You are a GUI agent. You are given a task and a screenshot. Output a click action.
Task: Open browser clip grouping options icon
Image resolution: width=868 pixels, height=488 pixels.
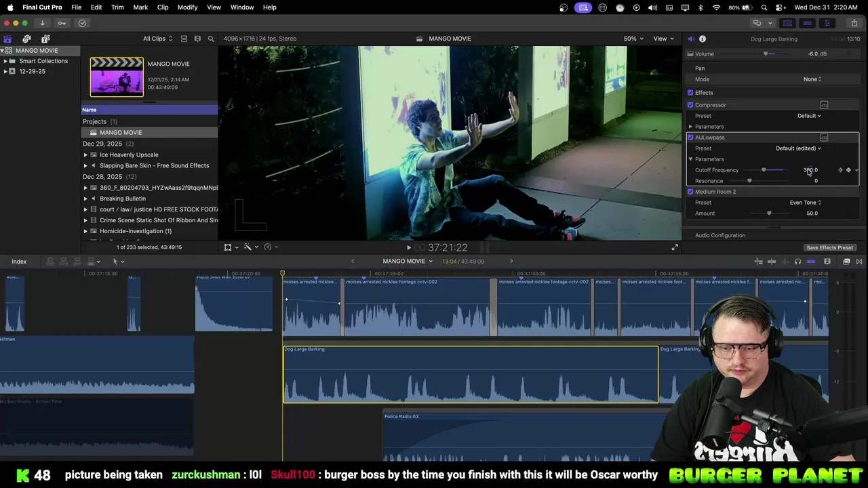[x=197, y=39]
